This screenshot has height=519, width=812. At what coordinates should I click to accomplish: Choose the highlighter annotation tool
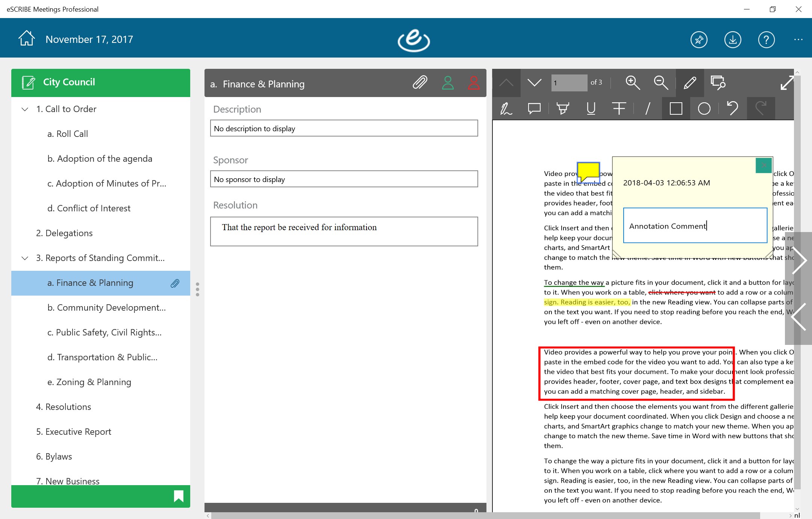(563, 109)
